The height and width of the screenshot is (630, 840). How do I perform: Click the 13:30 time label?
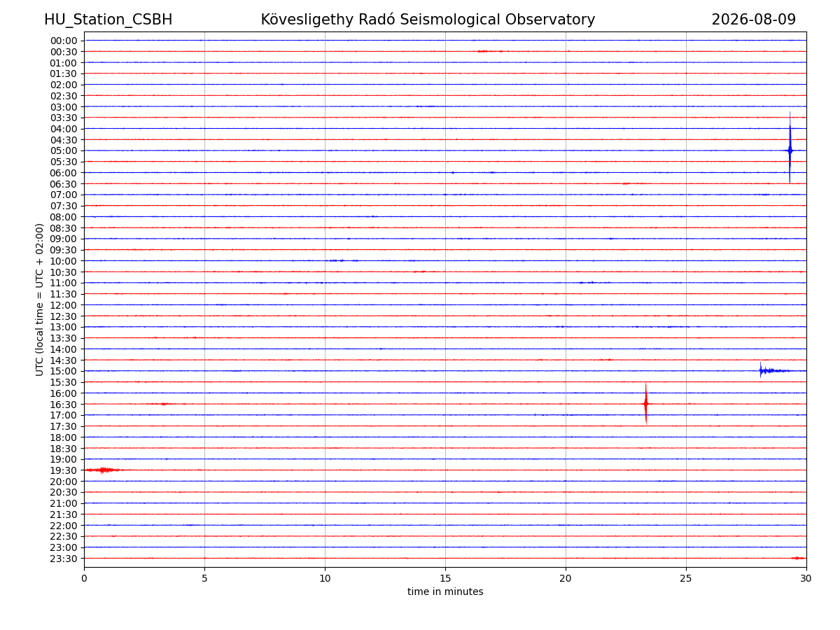pos(64,338)
